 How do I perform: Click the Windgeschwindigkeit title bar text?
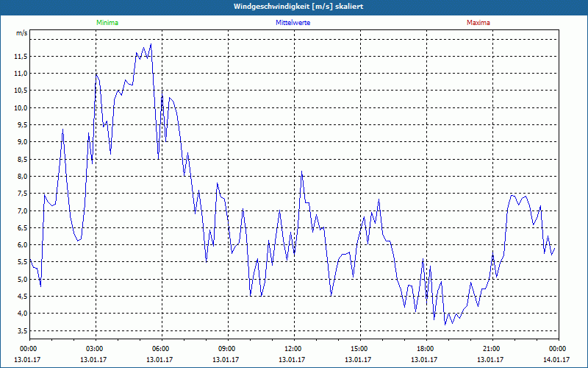(298, 7)
